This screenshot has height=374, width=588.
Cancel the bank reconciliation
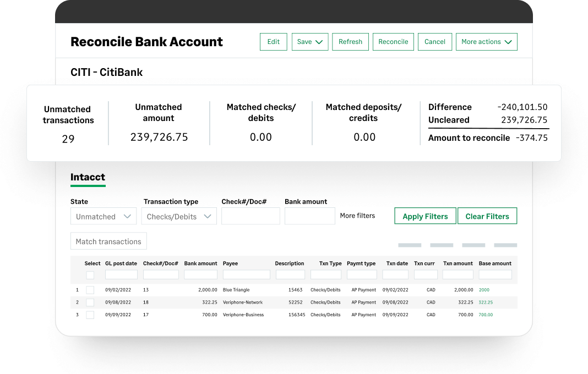pyautogui.click(x=434, y=42)
